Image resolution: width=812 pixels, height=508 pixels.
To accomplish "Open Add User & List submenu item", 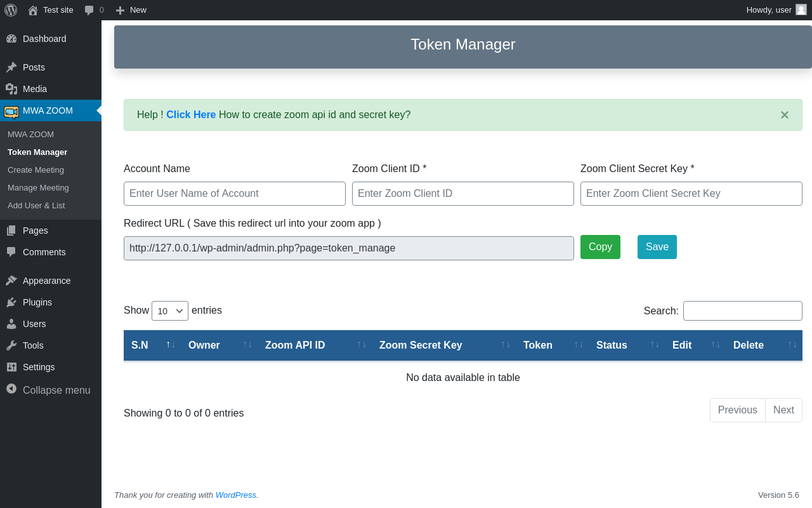I will [x=36, y=206].
